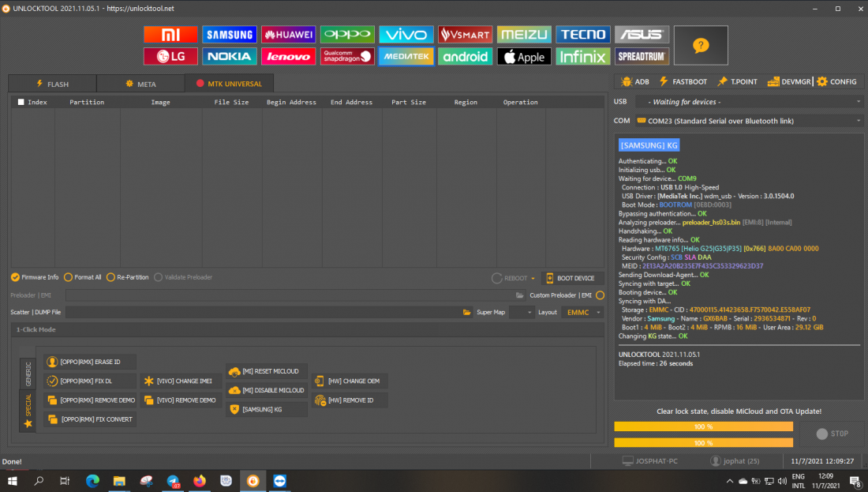Click the STOP button
This screenshot has width=868, height=492.
coord(832,434)
